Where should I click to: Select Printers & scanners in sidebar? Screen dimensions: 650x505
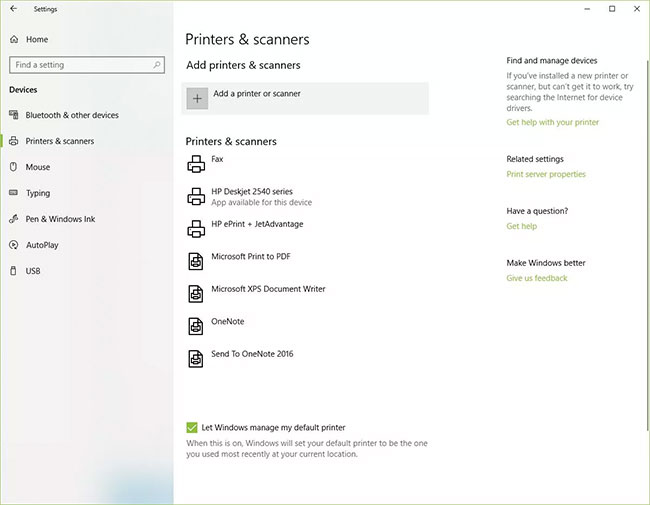60,141
